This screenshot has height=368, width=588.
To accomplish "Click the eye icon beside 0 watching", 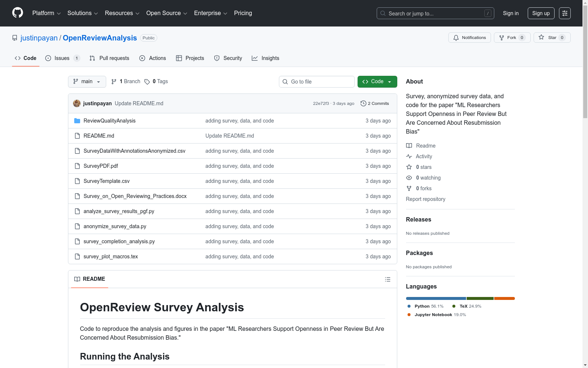I will (x=409, y=178).
